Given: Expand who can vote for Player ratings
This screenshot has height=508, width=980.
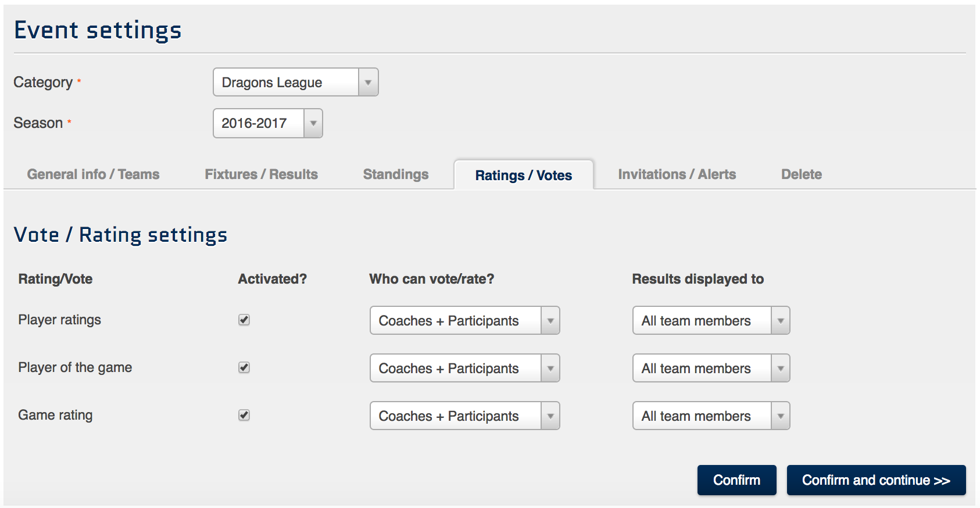Looking at the screenshot, I should point(464,321).
